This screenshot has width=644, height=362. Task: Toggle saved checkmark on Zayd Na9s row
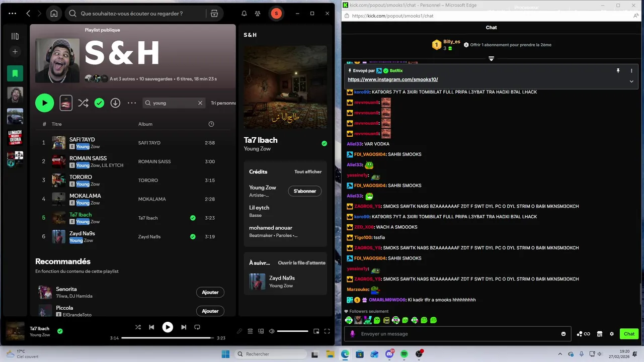coord(193,236)
